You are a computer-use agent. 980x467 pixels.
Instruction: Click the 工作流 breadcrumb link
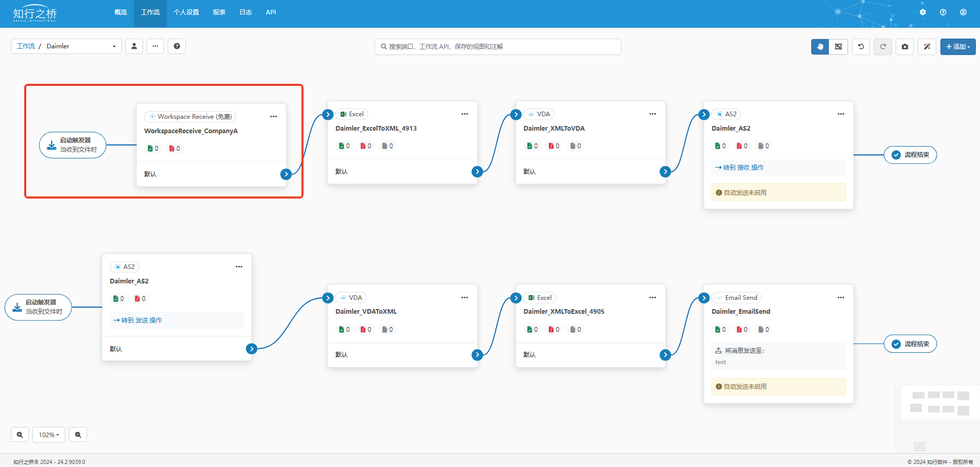coord(26,46)
